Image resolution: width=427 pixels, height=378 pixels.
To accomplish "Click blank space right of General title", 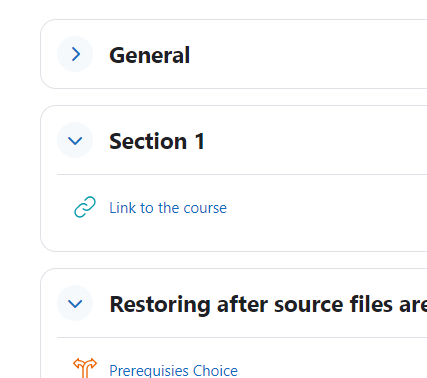I will click(308, 55).
